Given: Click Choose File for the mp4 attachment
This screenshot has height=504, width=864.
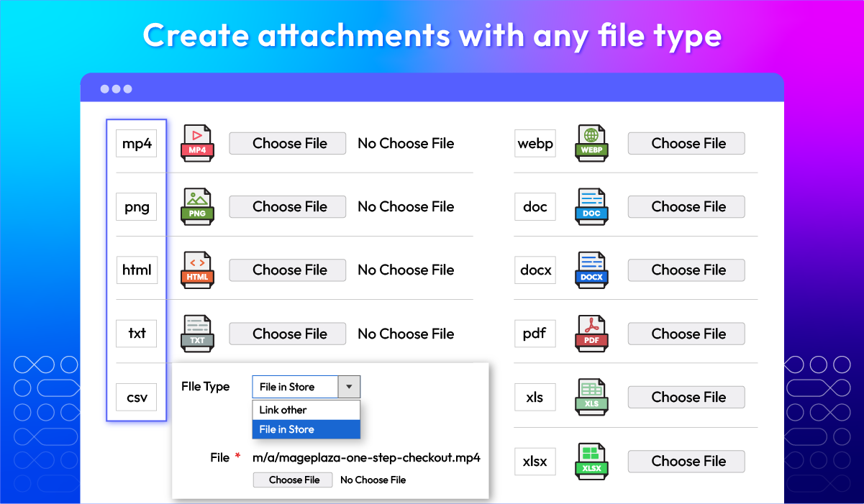Looking at the screenshot, I should pyautogui.click(x=287, y=143).
